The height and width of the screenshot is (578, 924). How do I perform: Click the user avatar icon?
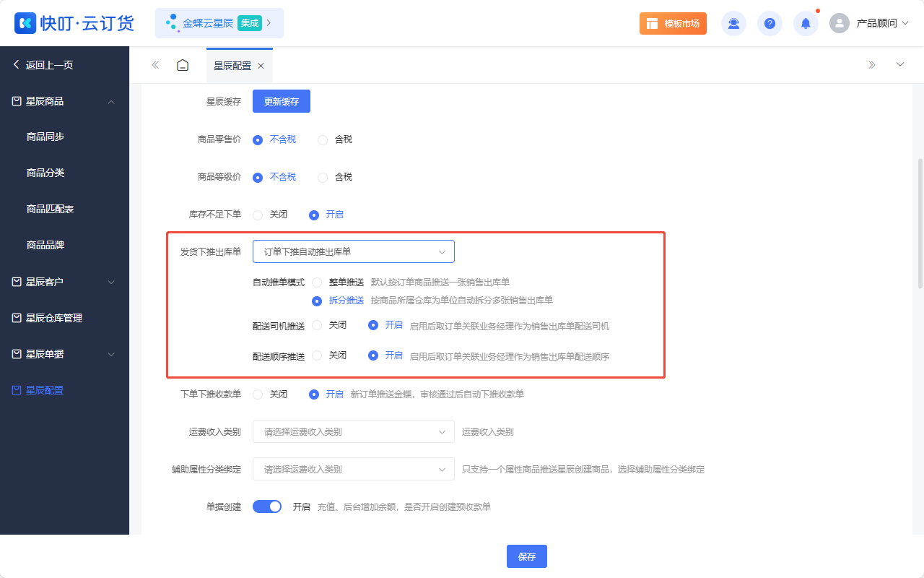(x=839, y=23)
